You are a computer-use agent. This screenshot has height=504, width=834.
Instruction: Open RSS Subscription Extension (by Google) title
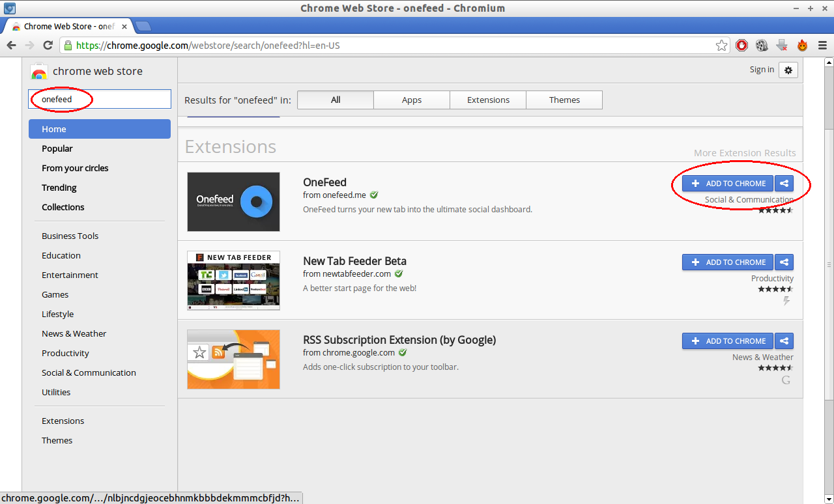[x=399, y=340]
